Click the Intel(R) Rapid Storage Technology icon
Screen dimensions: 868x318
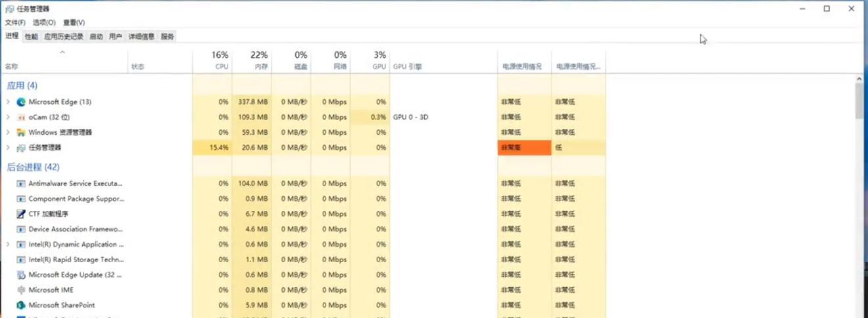(21, 260)
